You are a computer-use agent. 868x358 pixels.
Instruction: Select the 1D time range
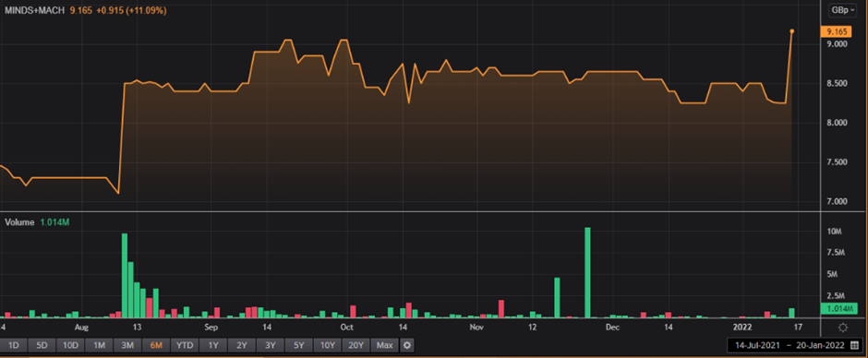point(13,345)
